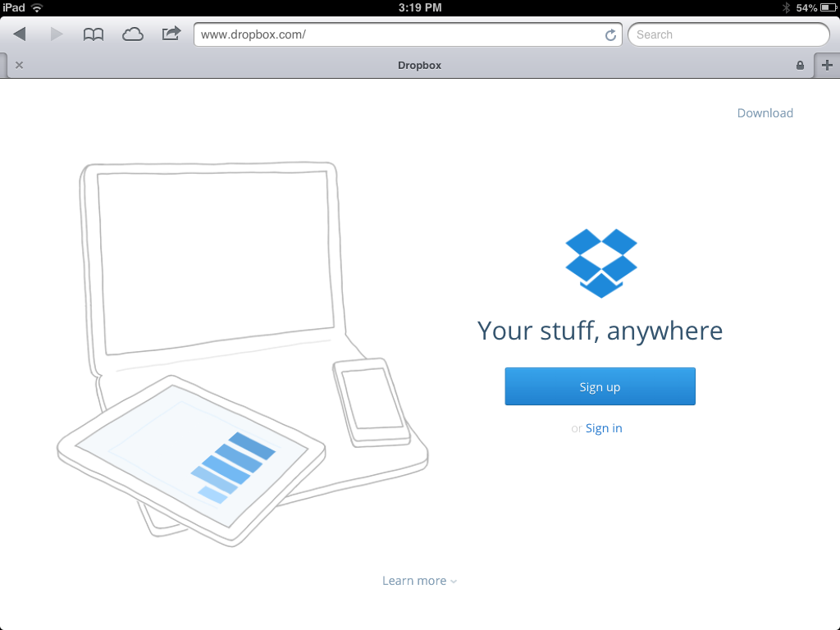The height and width of the screenshot is (630, 840).
Task: Click the tablet illustration with blue bars
Action: [191, 461]
